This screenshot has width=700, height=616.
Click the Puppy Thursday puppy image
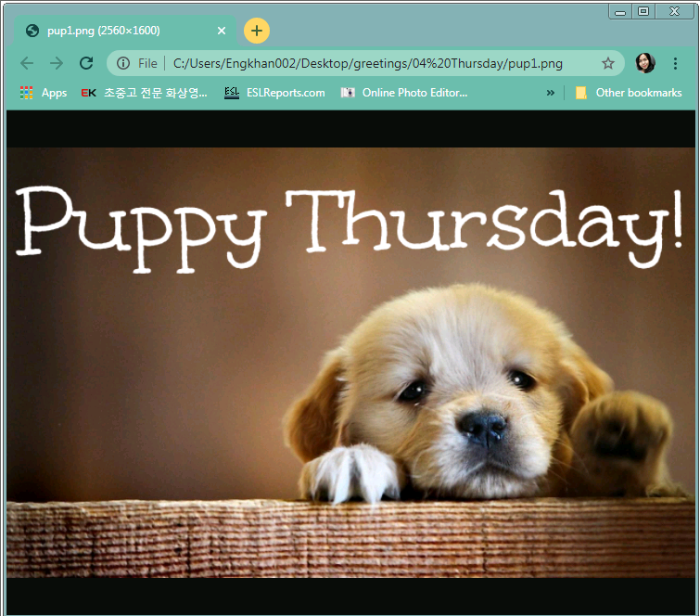[x=350, y=363]
